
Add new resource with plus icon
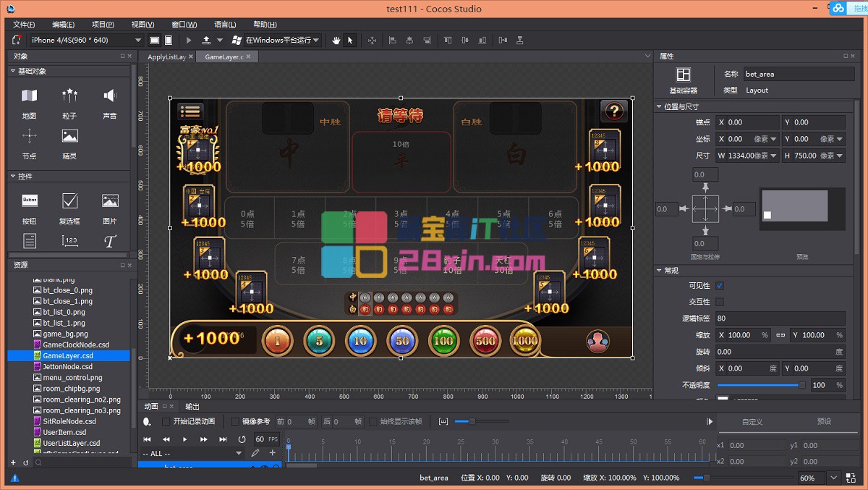(x=13, y=462)
